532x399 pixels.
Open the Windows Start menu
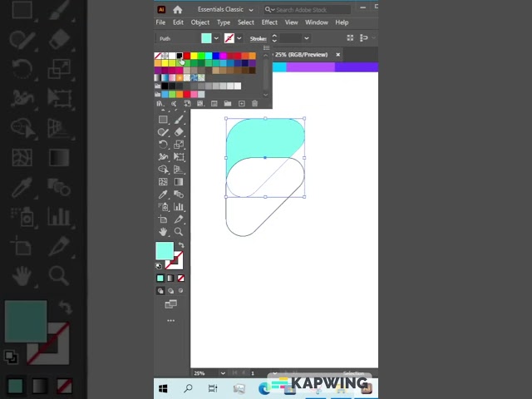point(163,388)
